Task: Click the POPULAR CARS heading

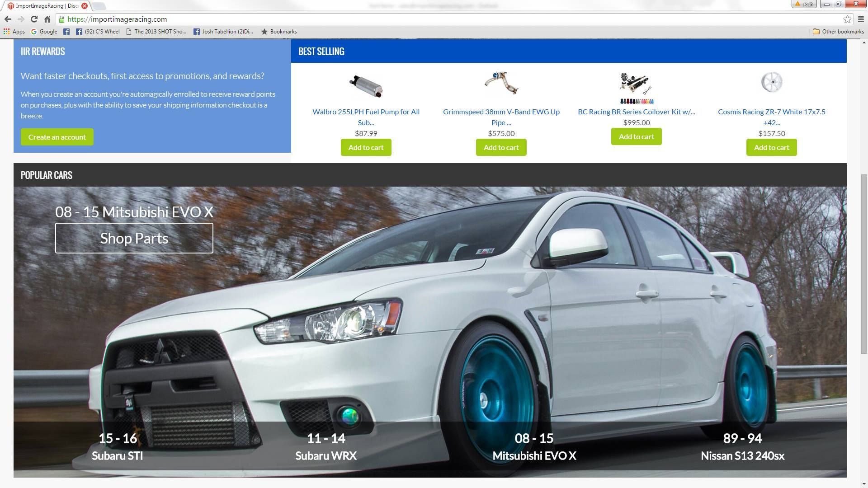Action: [x=46, y=175]
